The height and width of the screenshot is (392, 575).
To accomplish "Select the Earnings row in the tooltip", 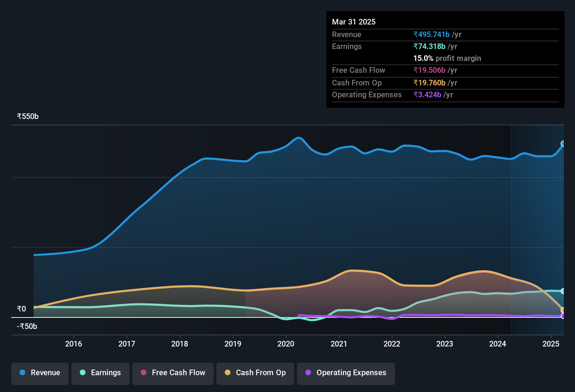I will point(445,46).
